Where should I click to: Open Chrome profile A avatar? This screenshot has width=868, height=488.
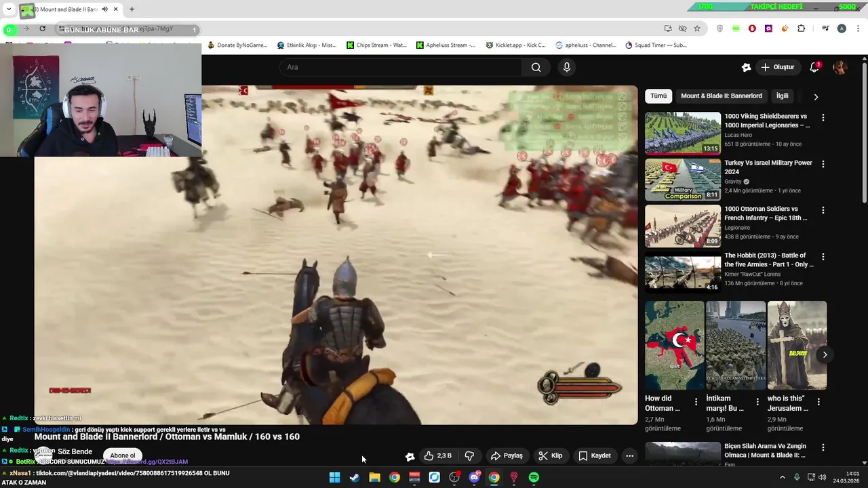842,28
